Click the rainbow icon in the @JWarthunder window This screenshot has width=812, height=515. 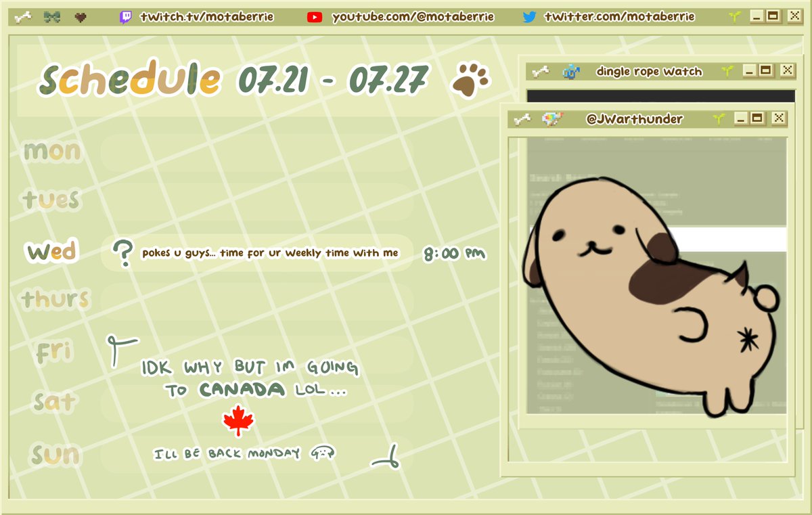click(553, 118)
